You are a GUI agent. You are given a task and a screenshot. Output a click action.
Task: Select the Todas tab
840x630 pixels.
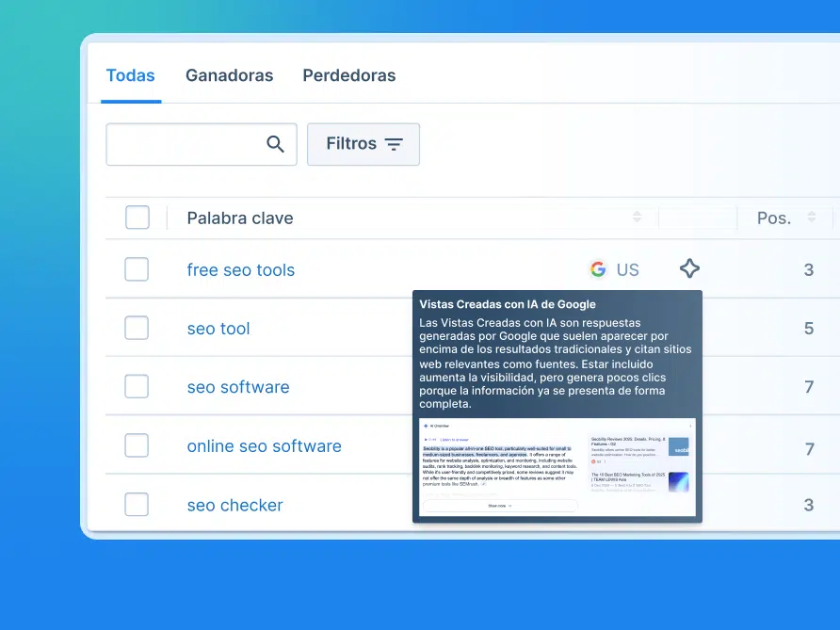130,75
